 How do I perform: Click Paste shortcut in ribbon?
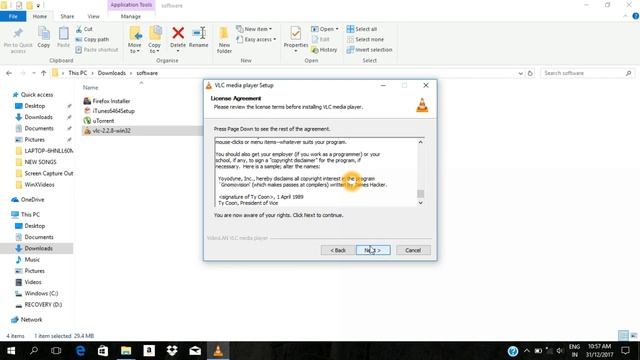97,49
